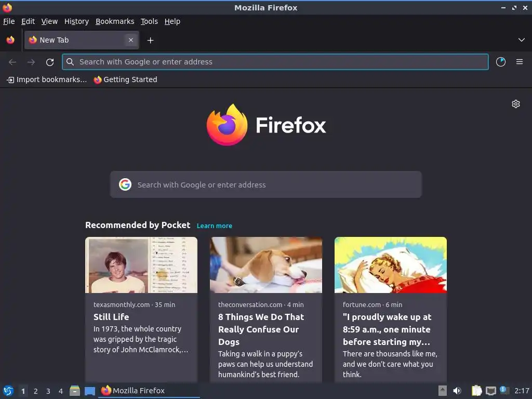Open the file manager taskbar icon
This screenshot has width=532, height=399.
[x=75, y=391]
